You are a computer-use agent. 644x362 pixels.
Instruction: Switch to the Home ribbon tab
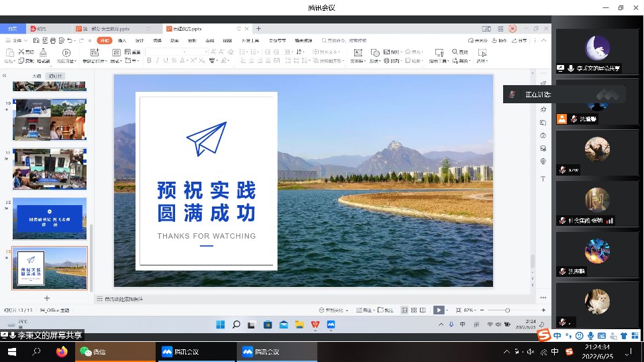(104, 41)
